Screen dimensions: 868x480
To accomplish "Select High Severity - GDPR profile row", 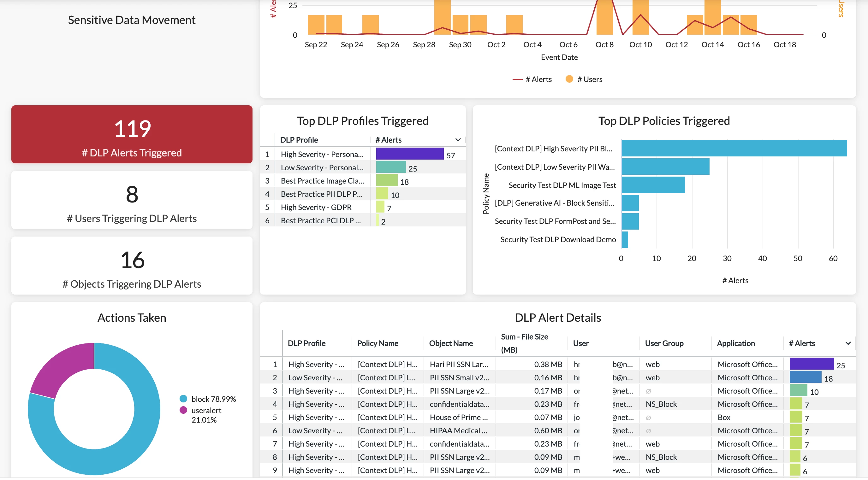I will pyautogui.click(x=316, y=207).
